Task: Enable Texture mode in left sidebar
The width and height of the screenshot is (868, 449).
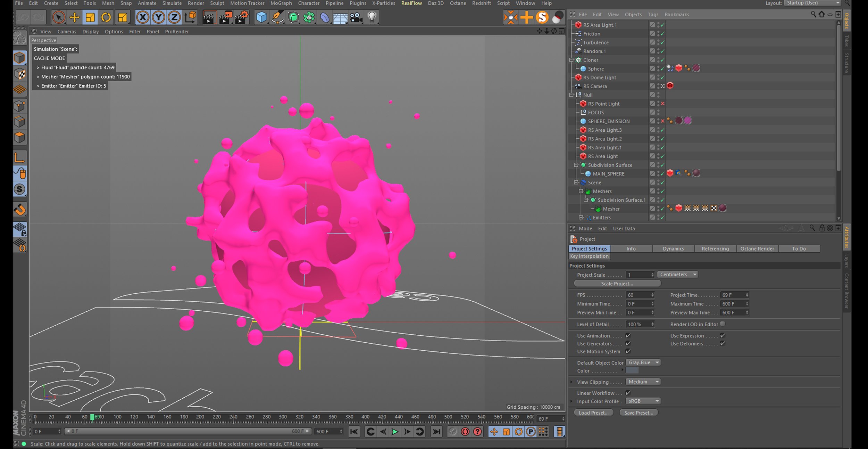Action: (20, 74)
